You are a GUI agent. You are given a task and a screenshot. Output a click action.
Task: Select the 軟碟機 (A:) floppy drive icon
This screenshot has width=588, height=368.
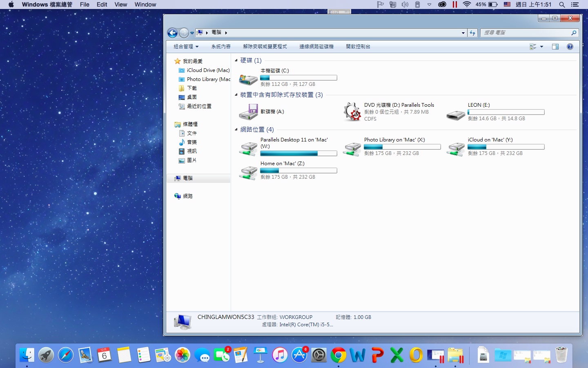click(248, 112)
